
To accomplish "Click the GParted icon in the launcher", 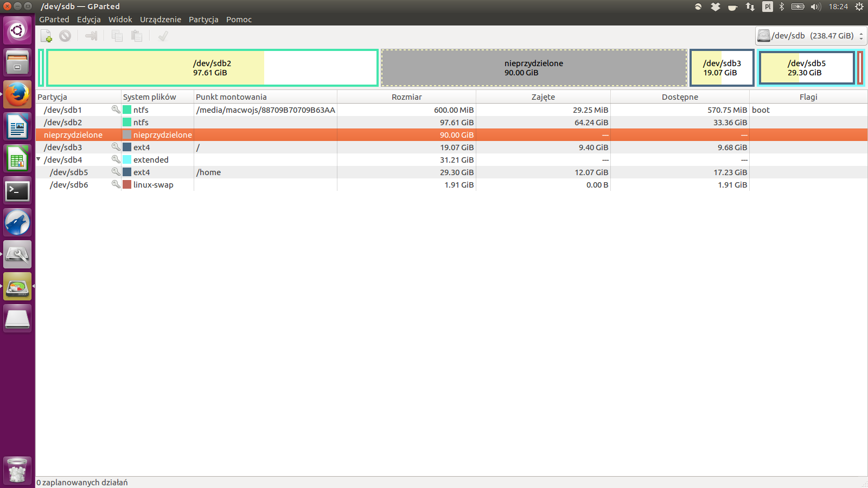I will tap(17, 286).
